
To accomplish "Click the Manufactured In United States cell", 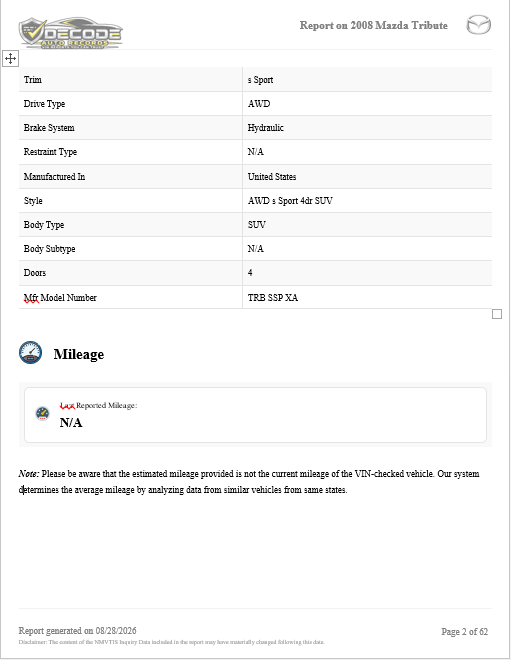I will click(x=367, y=176).
